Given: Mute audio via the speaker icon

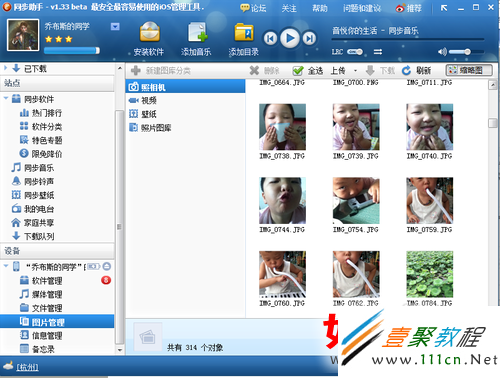Looking at the screenshot, I should coord(442,52).
